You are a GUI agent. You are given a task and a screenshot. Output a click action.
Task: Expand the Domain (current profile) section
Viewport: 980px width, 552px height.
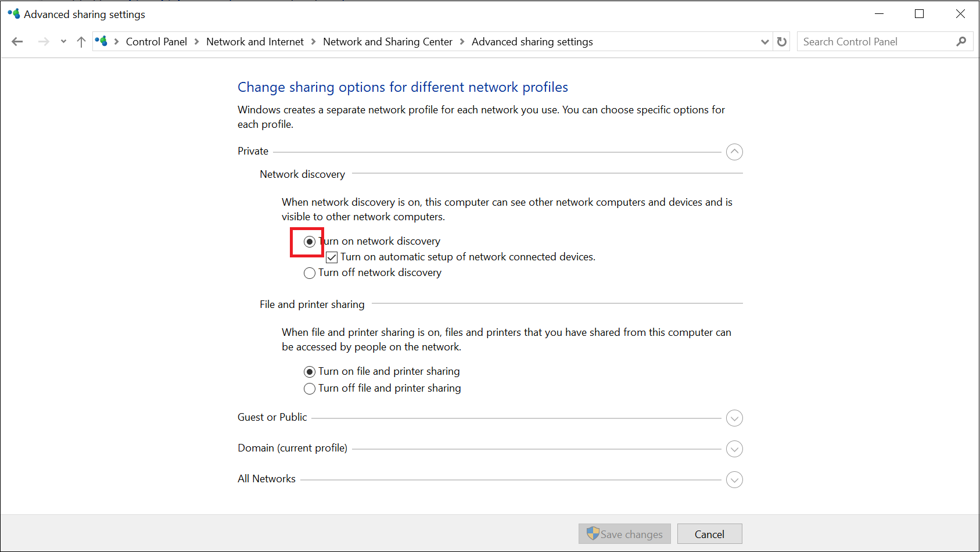(734, 449)
